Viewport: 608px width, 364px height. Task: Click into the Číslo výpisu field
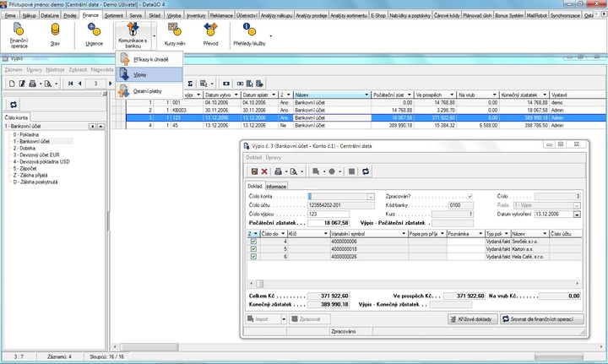pos(328,214)
